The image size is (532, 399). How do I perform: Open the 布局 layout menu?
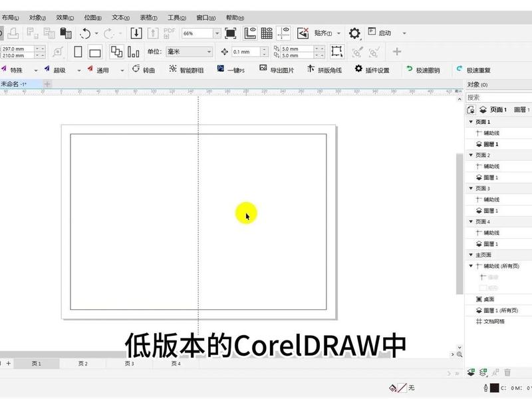pos(10,18)
